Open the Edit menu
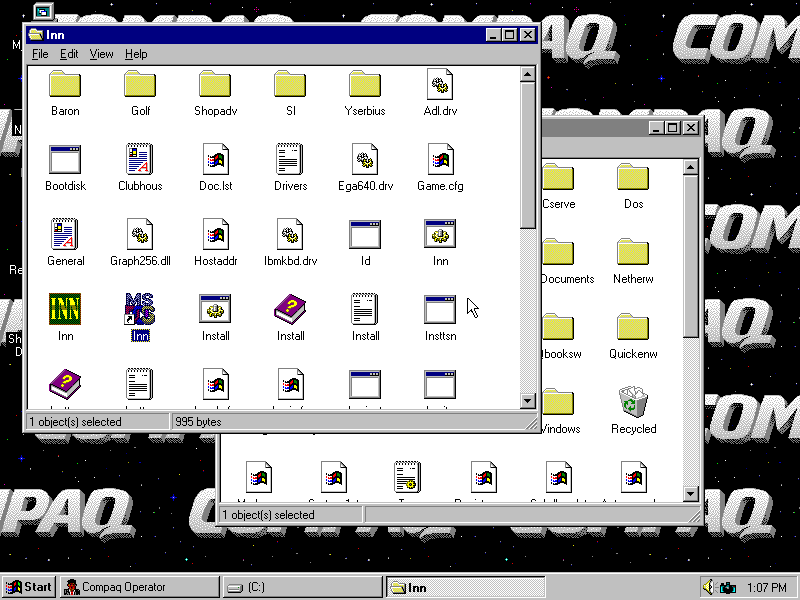800x600 pixels. pyautogui.click(x=69, y=54)
